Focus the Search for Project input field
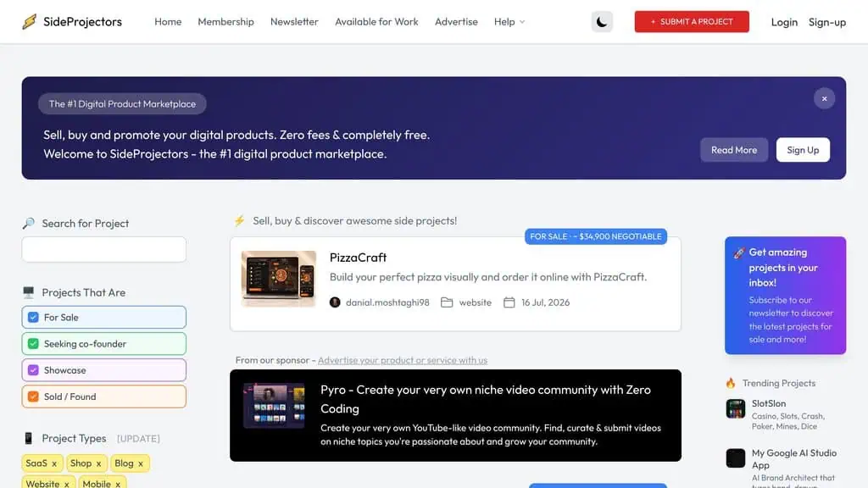The image size is (868, 488). point(104,250)
